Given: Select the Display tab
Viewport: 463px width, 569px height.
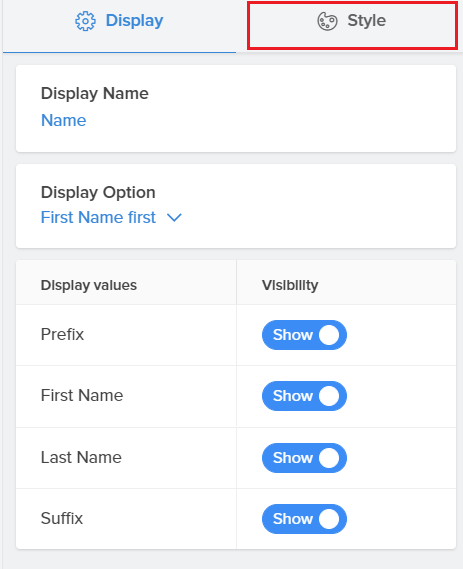Looking at the screenshot, I should (119, 21).
